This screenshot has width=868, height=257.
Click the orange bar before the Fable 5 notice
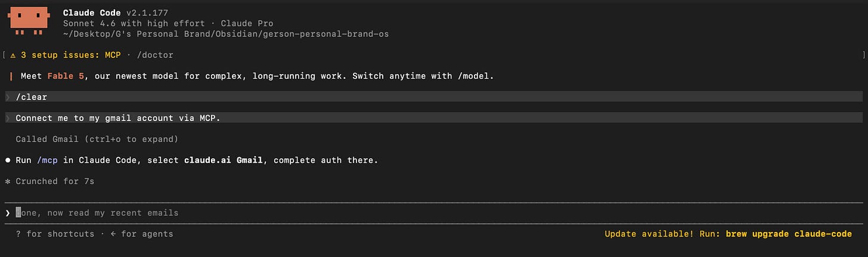(11, 76)
